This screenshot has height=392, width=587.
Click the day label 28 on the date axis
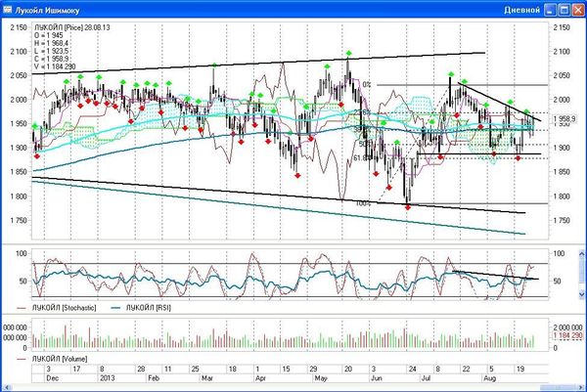click(x=141, y=369)
